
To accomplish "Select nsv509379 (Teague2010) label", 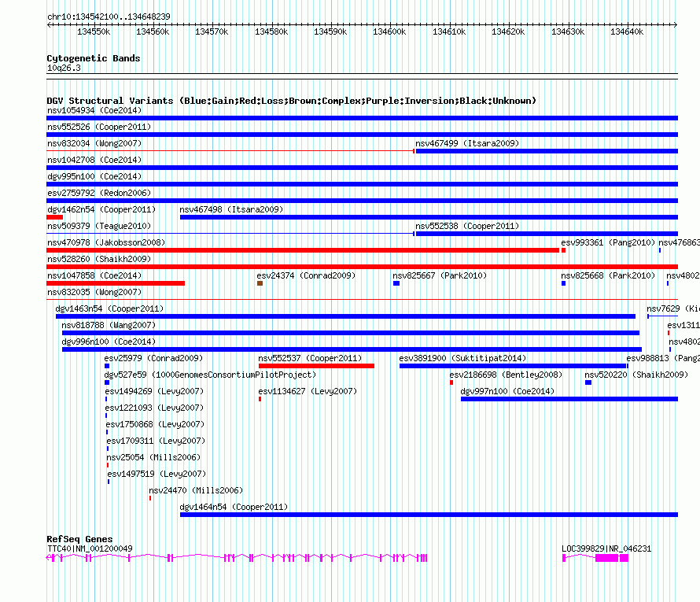I will tap(99, 226).
